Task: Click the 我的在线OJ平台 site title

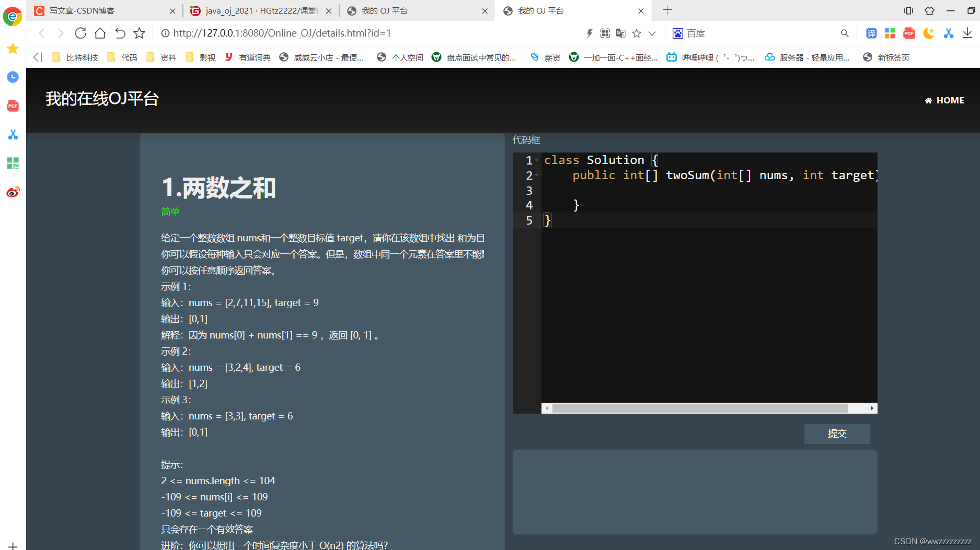Action: [102, 99]
